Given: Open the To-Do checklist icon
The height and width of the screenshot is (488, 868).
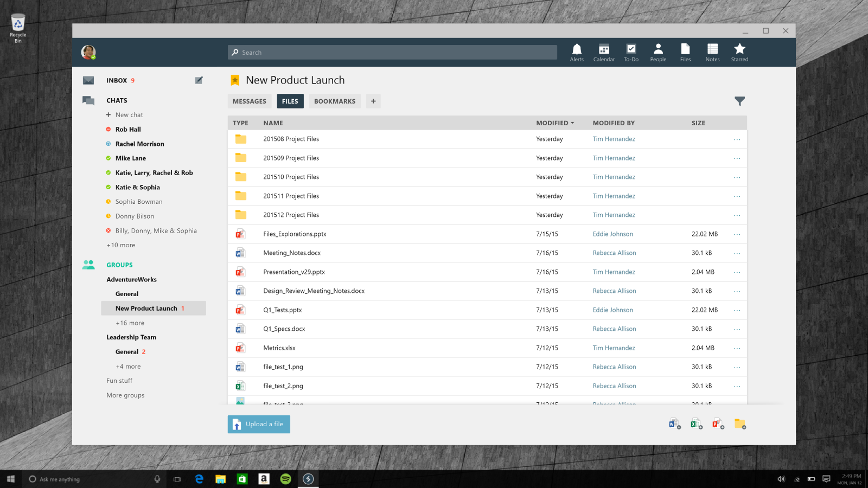Looking at the screenshot, I should pyautogui.click(x=631, y=52).
